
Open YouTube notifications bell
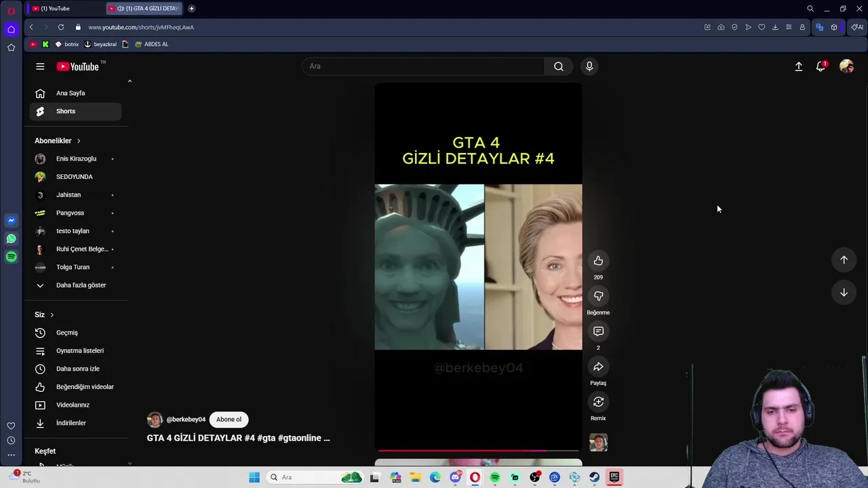pos(821,66)
